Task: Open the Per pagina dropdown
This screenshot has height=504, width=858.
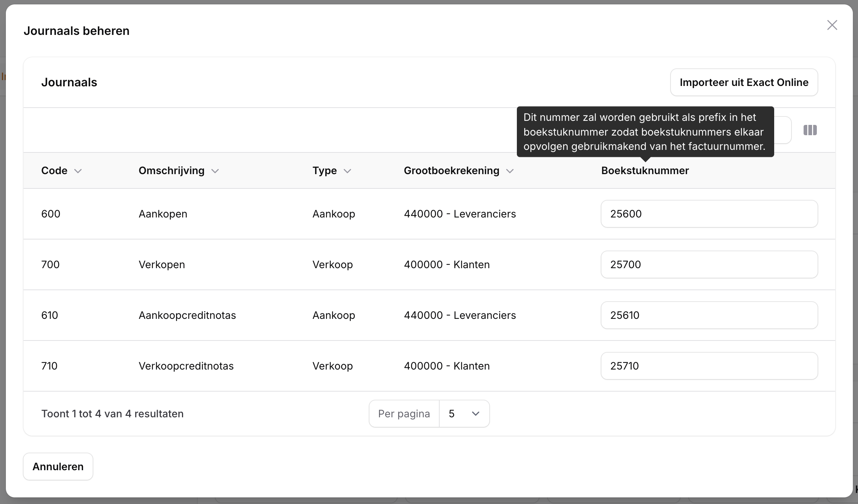Action: tap(464, 414)
